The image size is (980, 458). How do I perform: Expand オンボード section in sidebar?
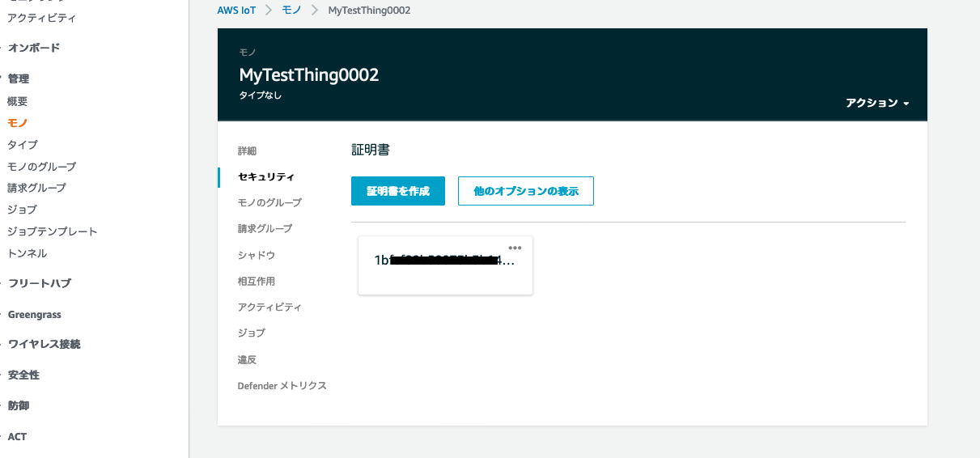pos(34,48)
